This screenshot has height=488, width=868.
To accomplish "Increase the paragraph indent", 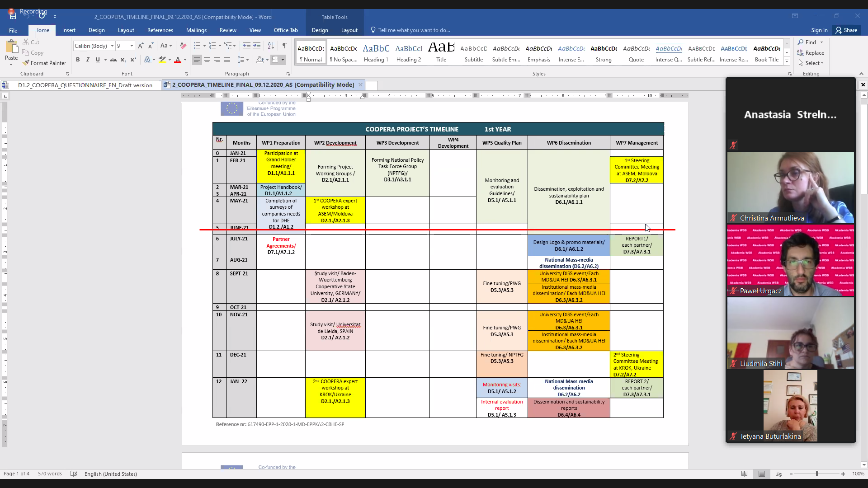I will click(257, 46).
